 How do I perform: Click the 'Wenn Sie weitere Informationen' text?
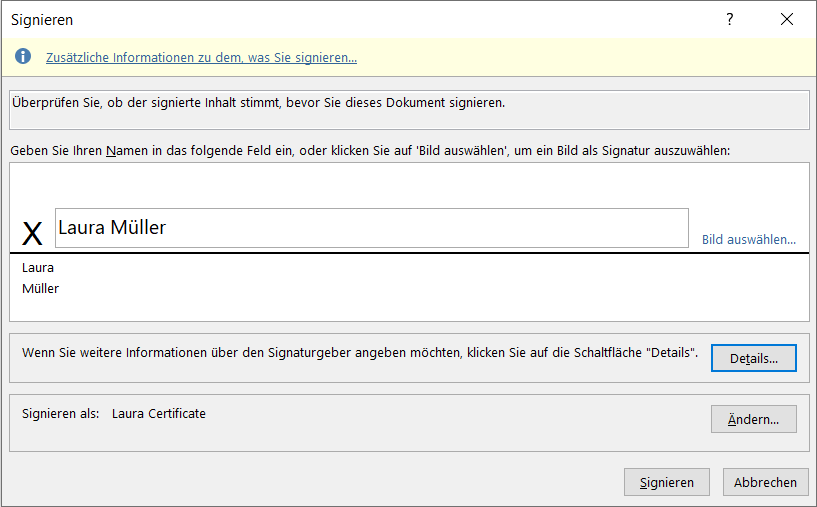360,353
